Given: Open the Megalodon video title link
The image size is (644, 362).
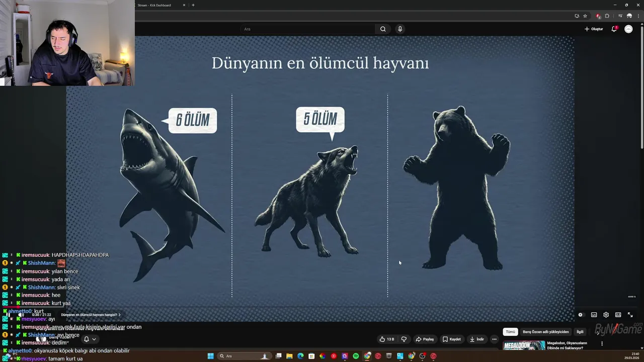Looking at the screenshot, I should coord(567,345).
